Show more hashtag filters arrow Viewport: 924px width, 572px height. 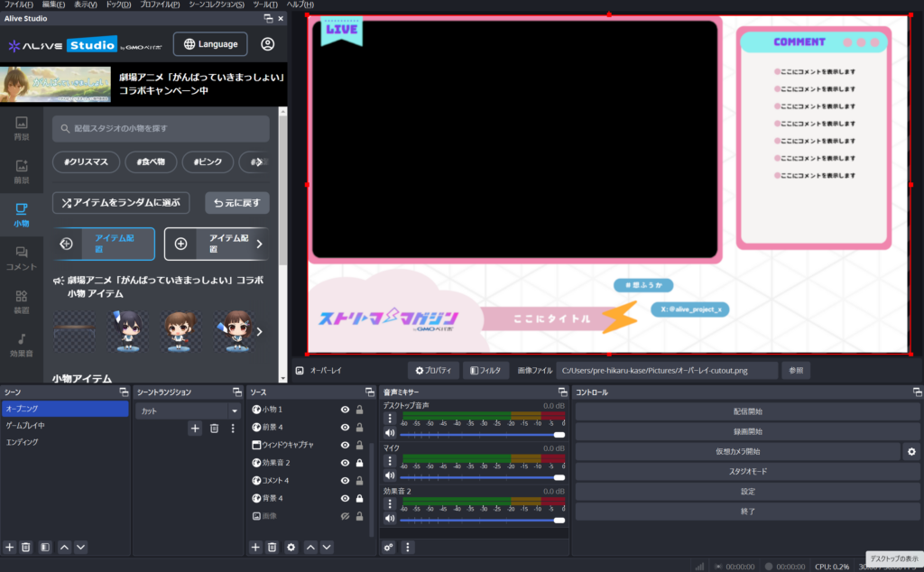[x=259, y=162]
